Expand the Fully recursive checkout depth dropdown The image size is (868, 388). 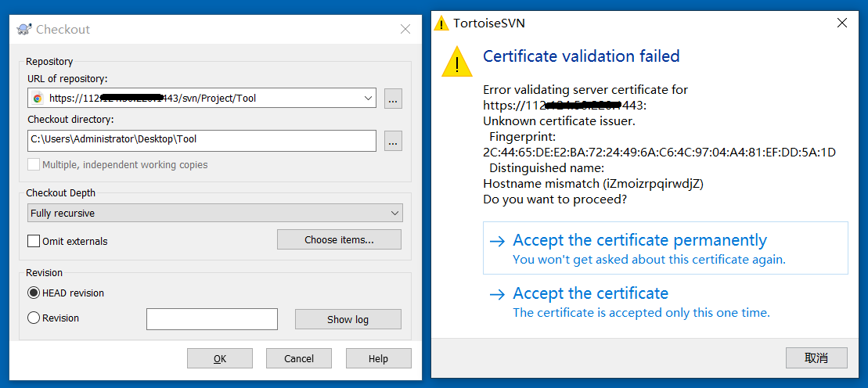coord(394,213)
